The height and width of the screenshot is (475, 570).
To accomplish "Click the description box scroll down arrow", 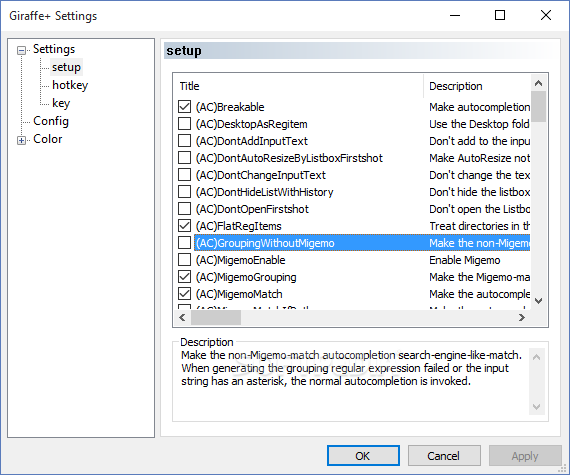I will click(537, 406).
